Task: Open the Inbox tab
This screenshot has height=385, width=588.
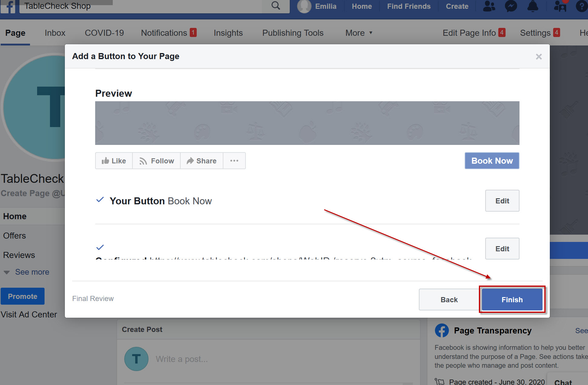Action: 55,33
